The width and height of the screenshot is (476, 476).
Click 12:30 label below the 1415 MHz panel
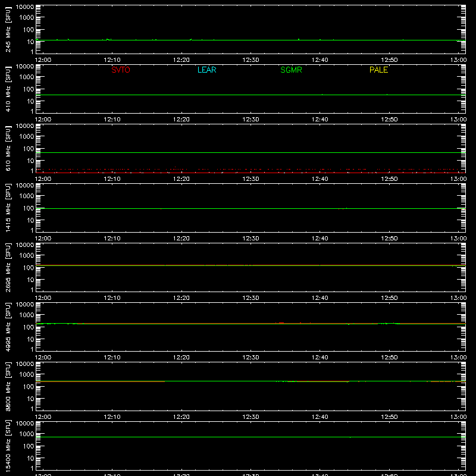click(x=250, y=239)
